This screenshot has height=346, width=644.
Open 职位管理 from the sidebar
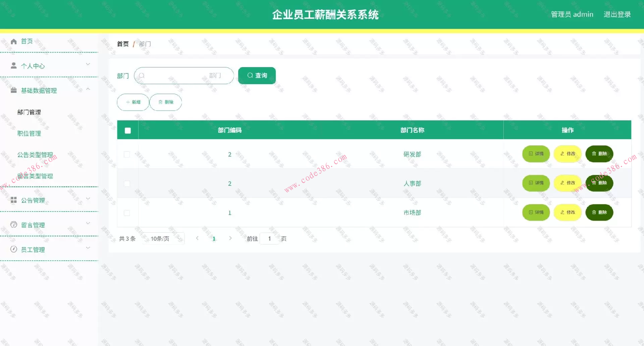coord(29,133)
